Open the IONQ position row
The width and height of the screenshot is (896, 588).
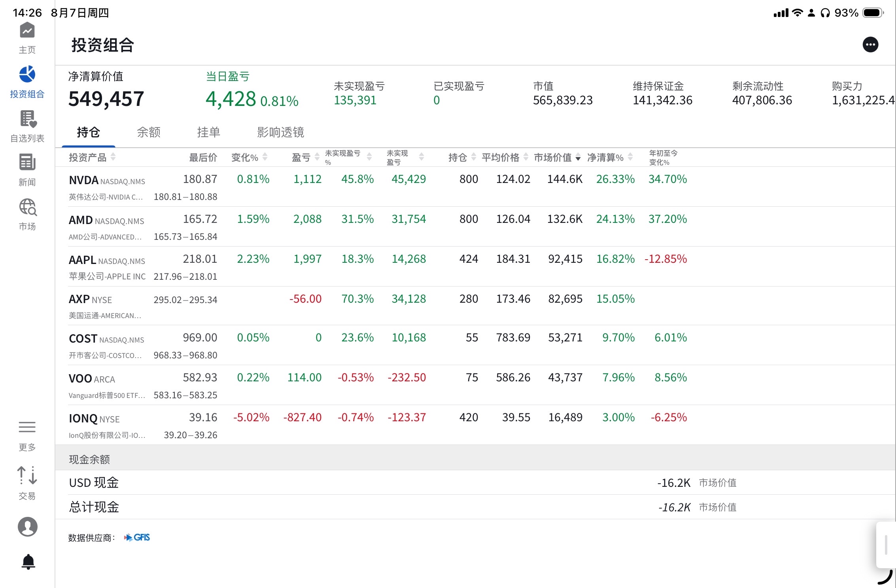475,425
